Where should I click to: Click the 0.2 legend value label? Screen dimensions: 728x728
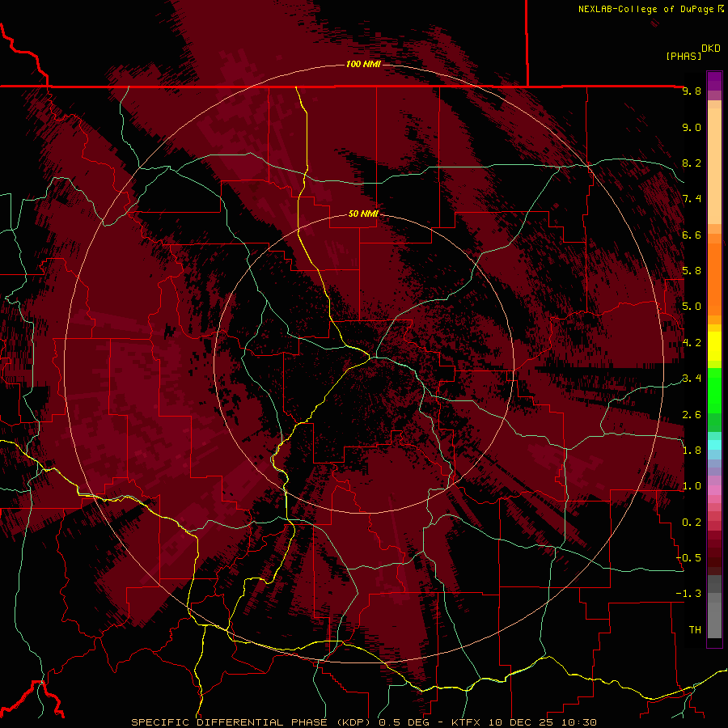coord(692,523)
